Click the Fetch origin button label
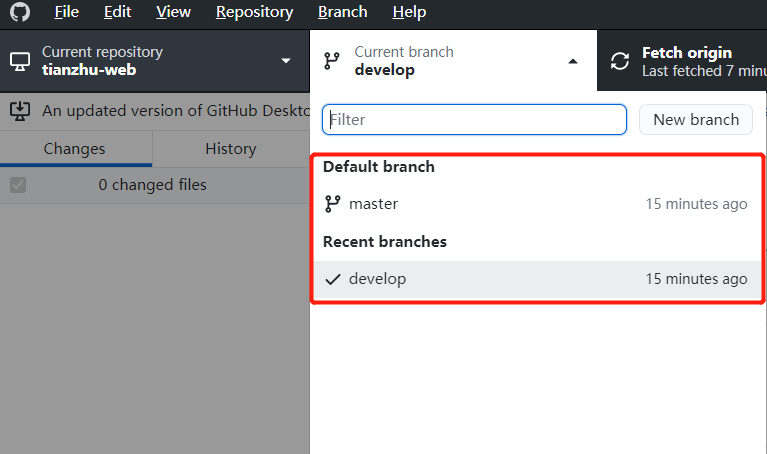767x454 pixels. pyautogui.click(x=687, y=52)
